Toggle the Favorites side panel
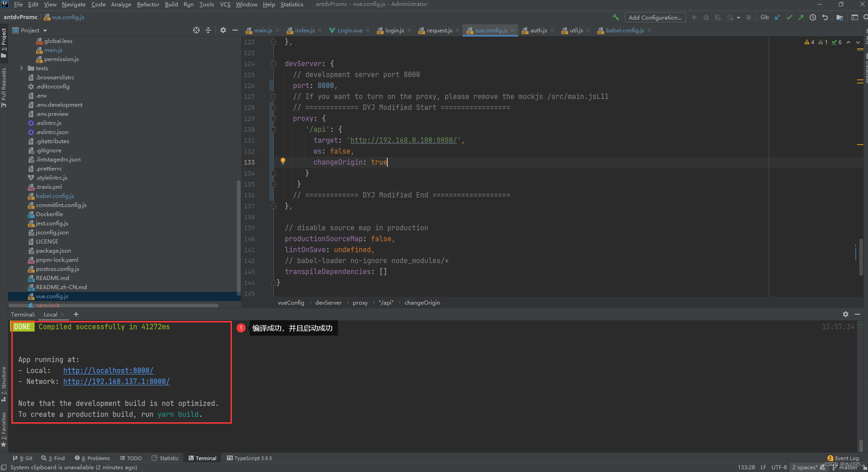Viewport: 868px width, 472px height. (x=4, y=429)
